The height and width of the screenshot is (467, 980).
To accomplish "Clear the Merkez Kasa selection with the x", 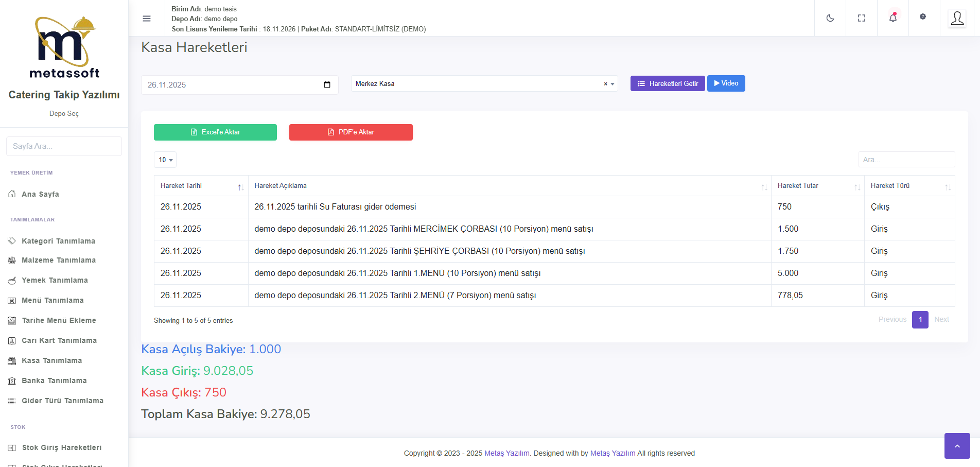I will tap(605, 84).
